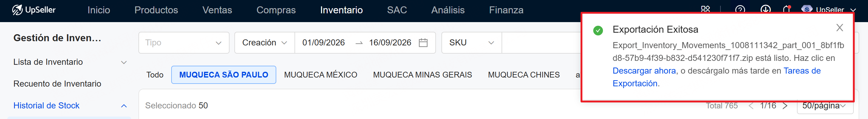The width and height of the screenshot is (868, 119).
Task: Close the Exportación Exitosa notification
Action: pos(839,28)
